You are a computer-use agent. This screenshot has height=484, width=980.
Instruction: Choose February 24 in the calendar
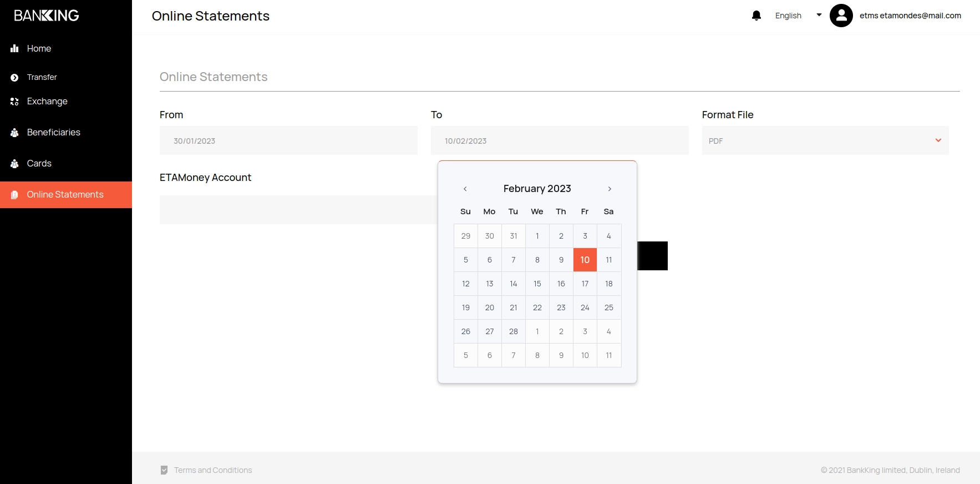coord(585,307)
